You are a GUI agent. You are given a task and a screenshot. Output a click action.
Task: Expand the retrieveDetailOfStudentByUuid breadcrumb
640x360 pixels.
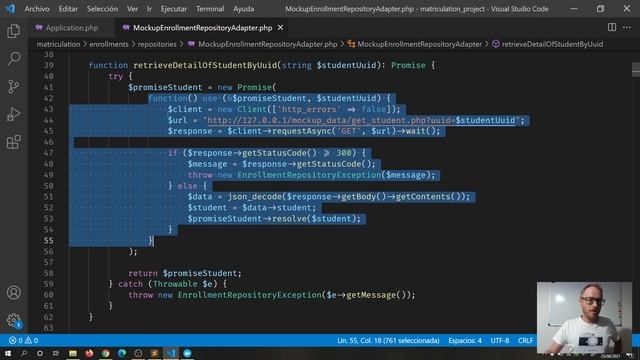coord(548,44)
